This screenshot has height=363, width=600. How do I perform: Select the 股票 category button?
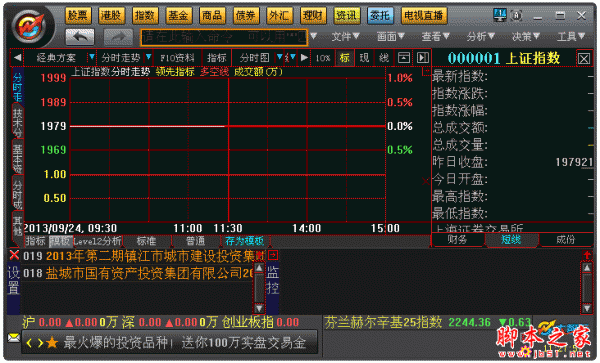[78, 16]
